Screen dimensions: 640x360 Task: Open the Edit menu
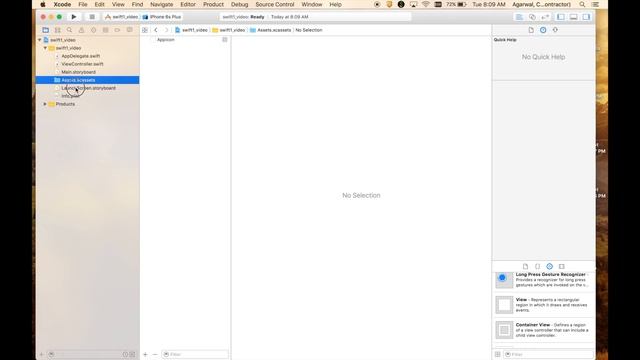click(100, 4)
